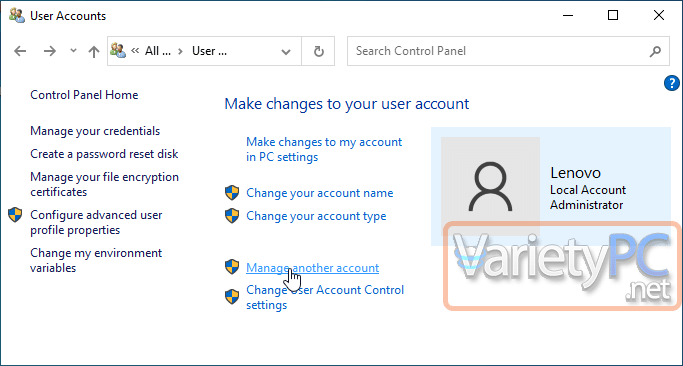
Task: Click the forward navigation arrow
Action: (x=50, y=51)
